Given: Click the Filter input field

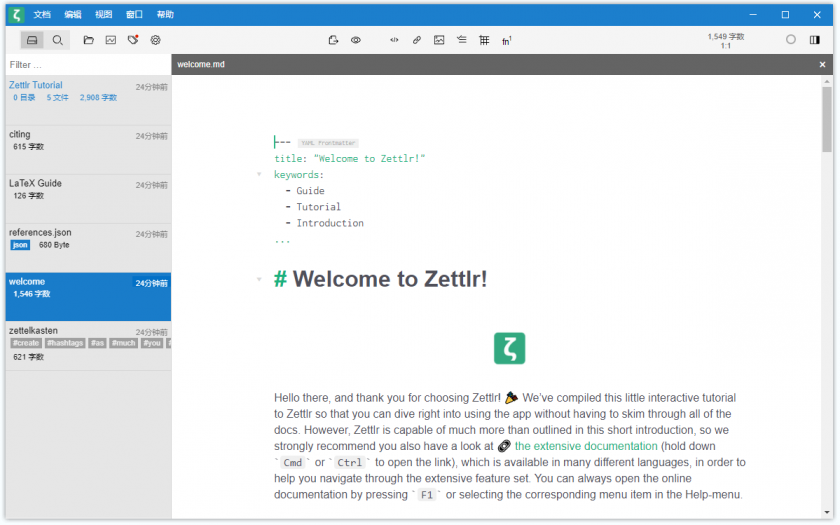Looking at the screenshot, I should point(85,65).
